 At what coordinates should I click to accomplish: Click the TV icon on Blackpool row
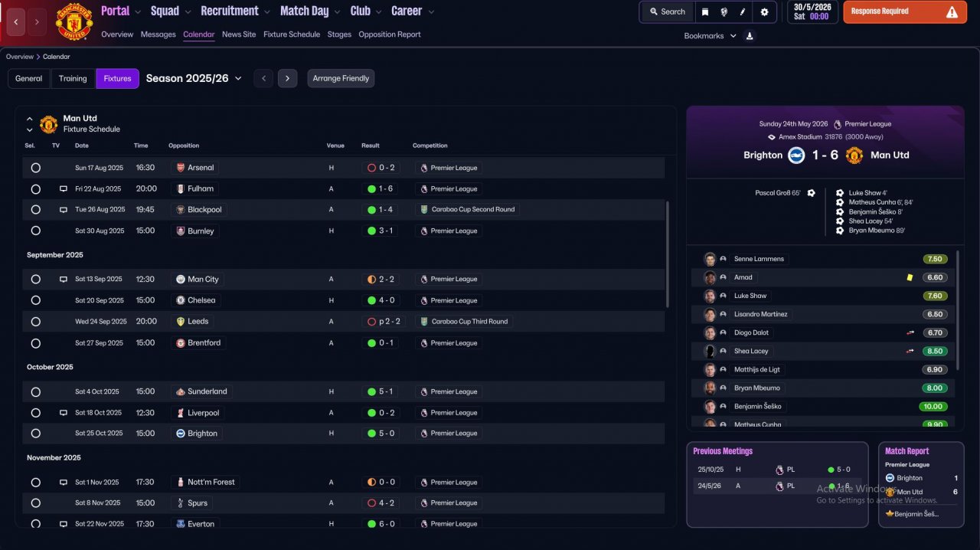pos(64,210)
